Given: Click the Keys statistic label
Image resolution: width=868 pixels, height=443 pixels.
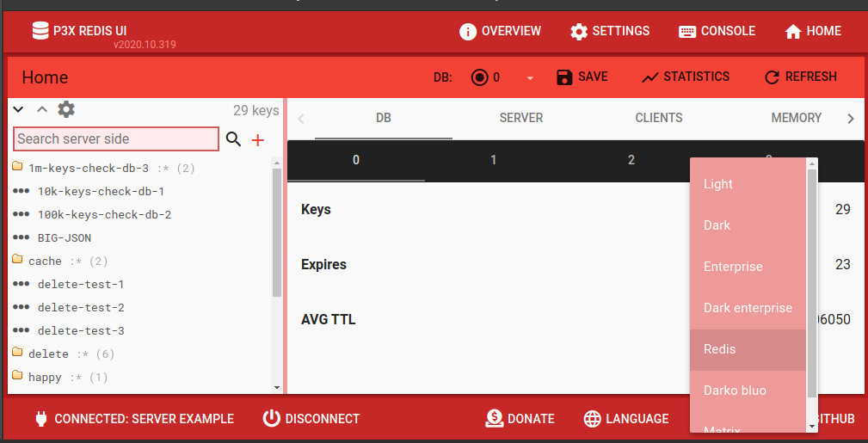Looking at the screenshot, I should point(316,209).
